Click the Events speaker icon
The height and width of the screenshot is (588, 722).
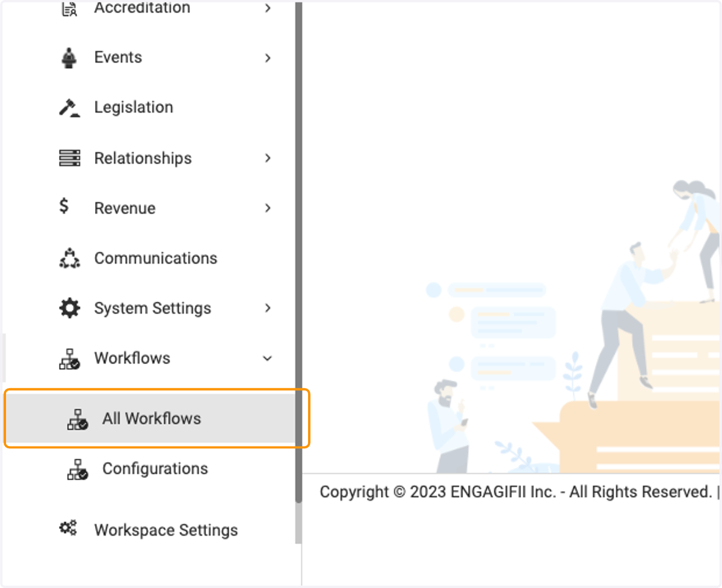click(x=69, y=57)
